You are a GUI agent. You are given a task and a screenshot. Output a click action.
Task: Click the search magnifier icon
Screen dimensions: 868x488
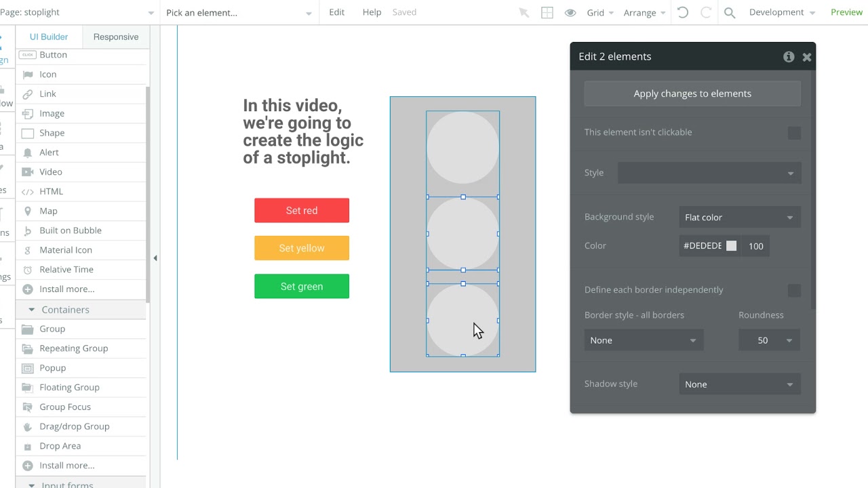coord(730,12)
